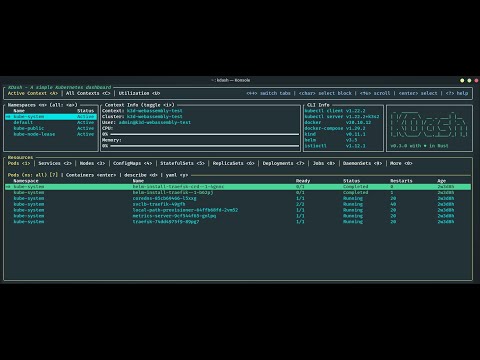Select the metrics-server pod row
Viewport: 480px width, 360px height.
(x=238, y=216)
